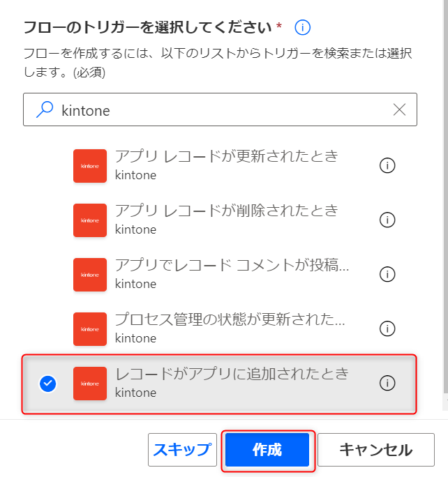Show info for レコードがアプリに追加されたとき
448x477 pixels.
tap(387, 384)
